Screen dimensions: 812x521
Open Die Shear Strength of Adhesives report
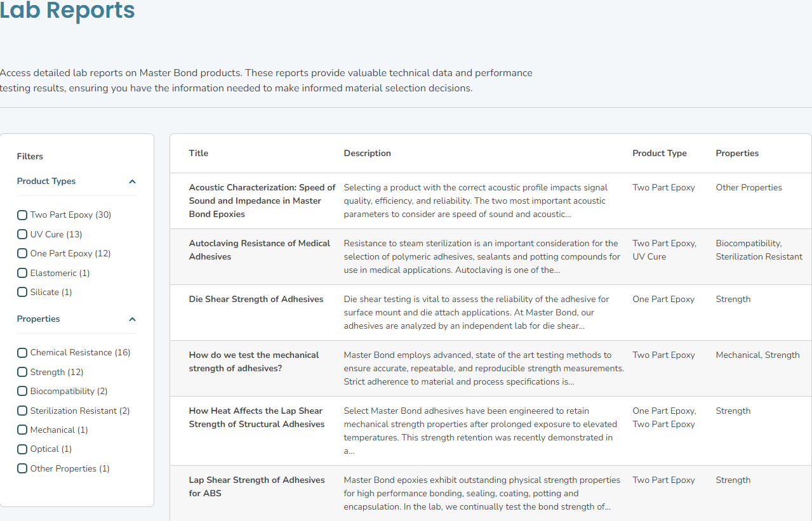(x=256, y=299)
